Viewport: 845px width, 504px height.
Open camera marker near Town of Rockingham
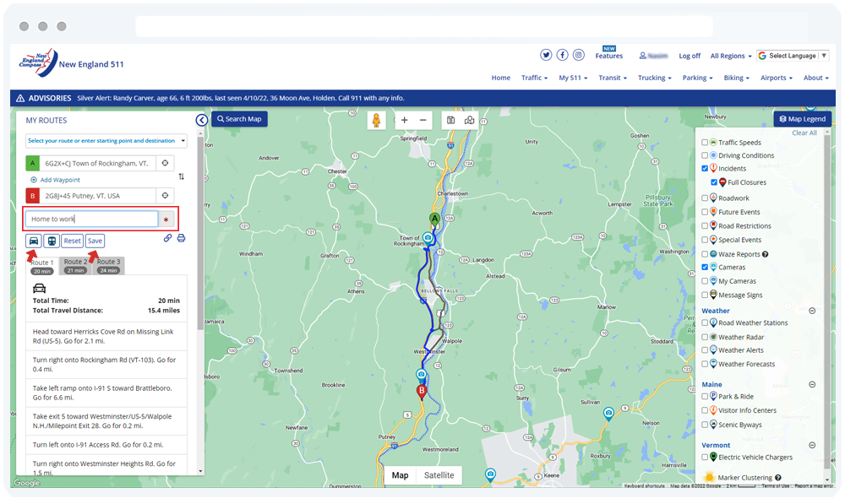click(x=428, y=238)
